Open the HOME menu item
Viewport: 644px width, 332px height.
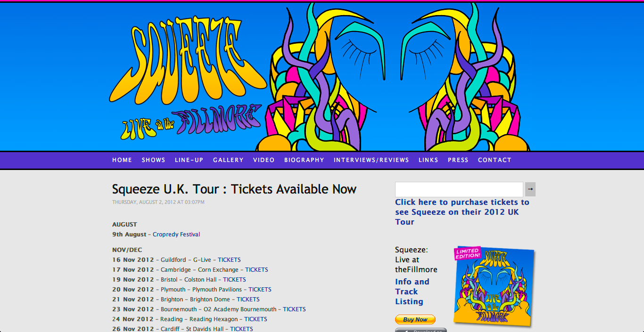(x=122, y=160)
